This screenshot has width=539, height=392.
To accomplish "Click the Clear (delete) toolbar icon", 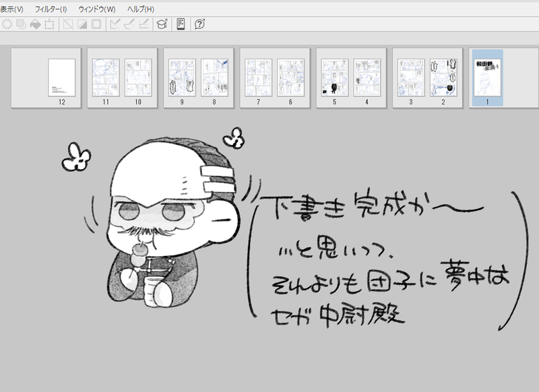I will (x=7, y=24).
